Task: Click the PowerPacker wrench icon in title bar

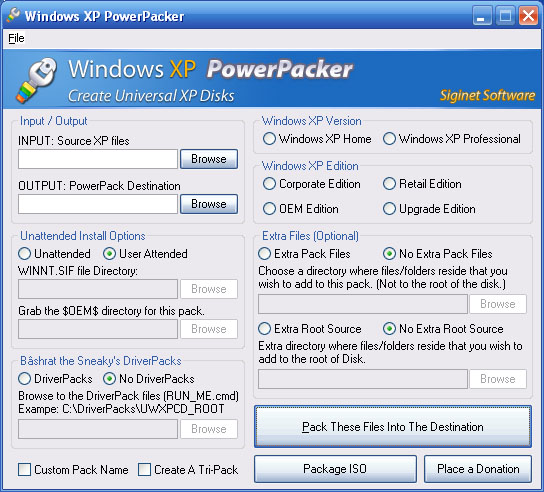Action: (x=13, y=15)
